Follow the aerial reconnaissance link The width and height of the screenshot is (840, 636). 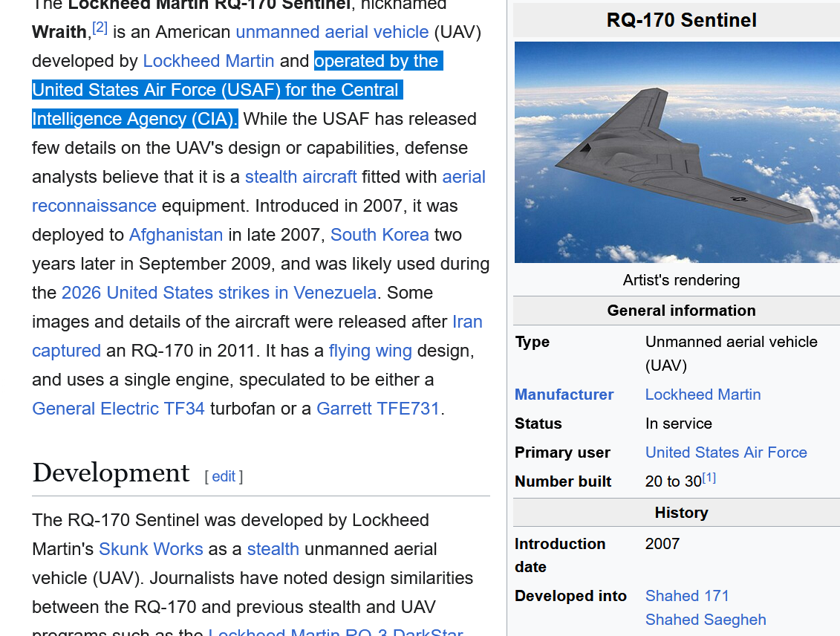464,177
